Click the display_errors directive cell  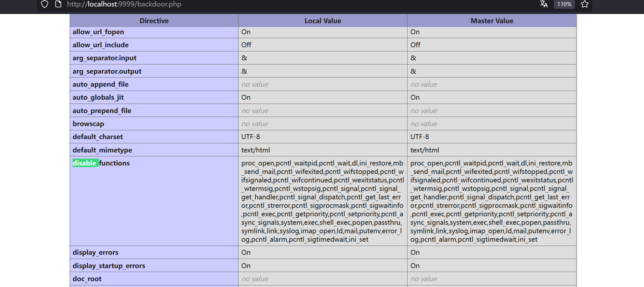click(95, 252)
